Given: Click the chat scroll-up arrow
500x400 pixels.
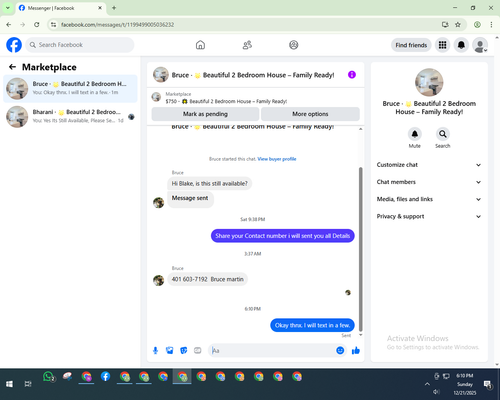Looking at the screenshot, I should 360,129.
